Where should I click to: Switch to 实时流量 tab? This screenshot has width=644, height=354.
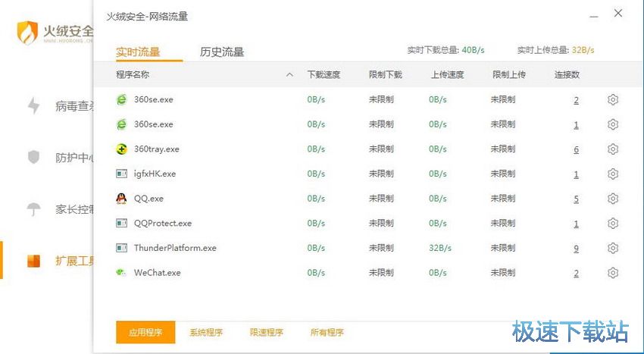point(138,52)
